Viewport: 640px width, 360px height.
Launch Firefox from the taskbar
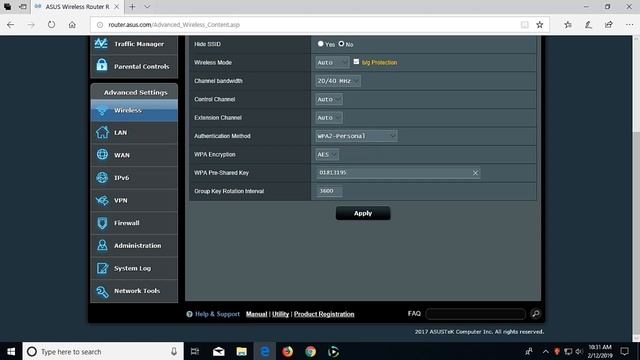click(287, 351)
